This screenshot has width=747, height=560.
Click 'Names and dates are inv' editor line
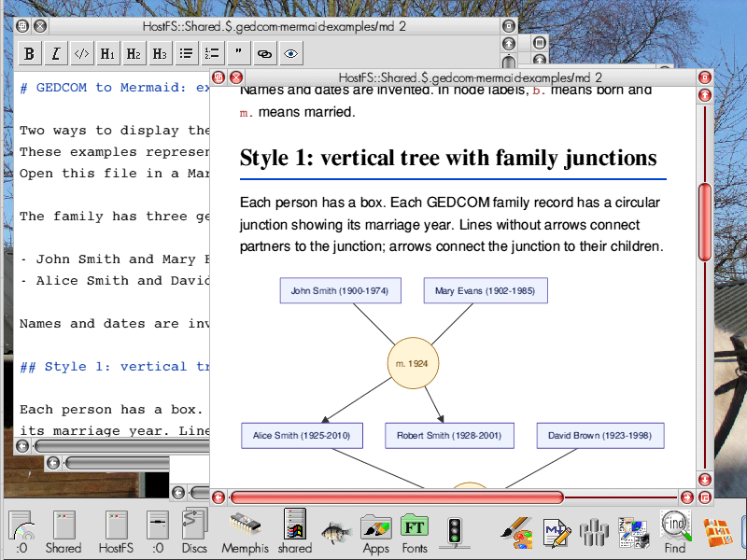(x=114, y=324)
